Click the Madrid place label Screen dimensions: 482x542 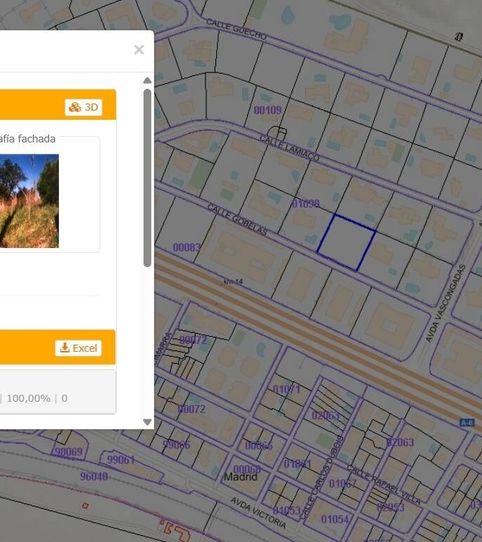[241, 477]
